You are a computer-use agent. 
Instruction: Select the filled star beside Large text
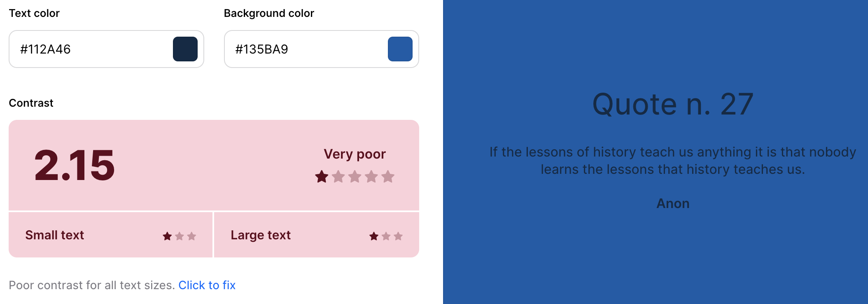(x=373, y=236)
